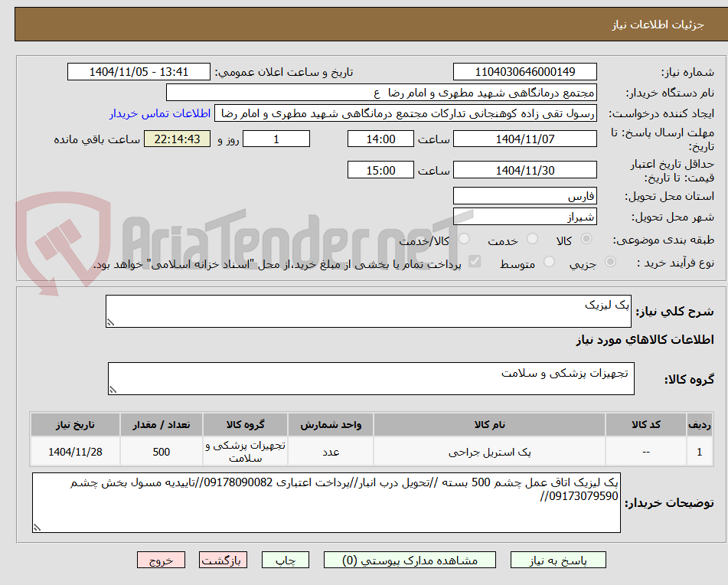The image size is (728, 585).
Task: Select the کالا radio button
Action: (586, 239)
